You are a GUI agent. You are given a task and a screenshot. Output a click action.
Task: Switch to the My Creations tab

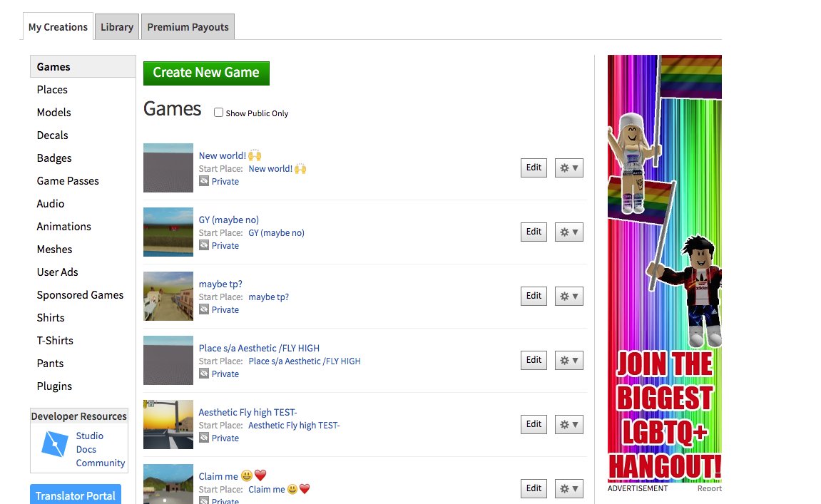click(x=58, y=26)
